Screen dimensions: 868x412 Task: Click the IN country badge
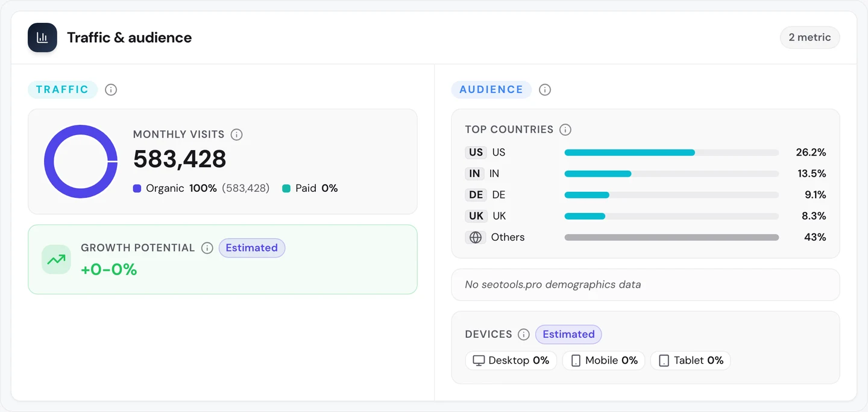(475, 174)
